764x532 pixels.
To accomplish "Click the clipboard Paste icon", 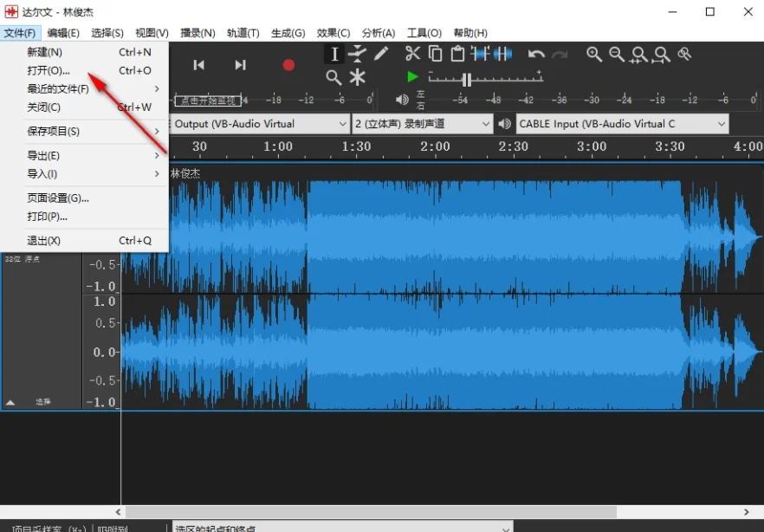I will [x=457, y=54].
